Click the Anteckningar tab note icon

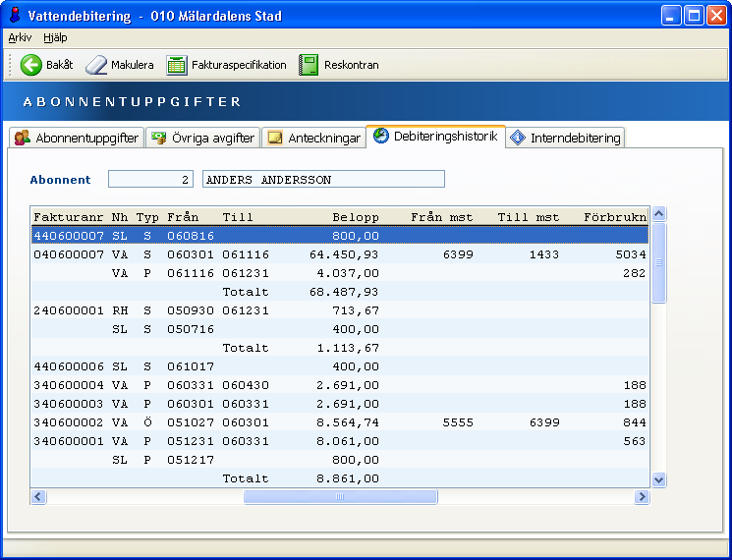(x=275, y=138)
